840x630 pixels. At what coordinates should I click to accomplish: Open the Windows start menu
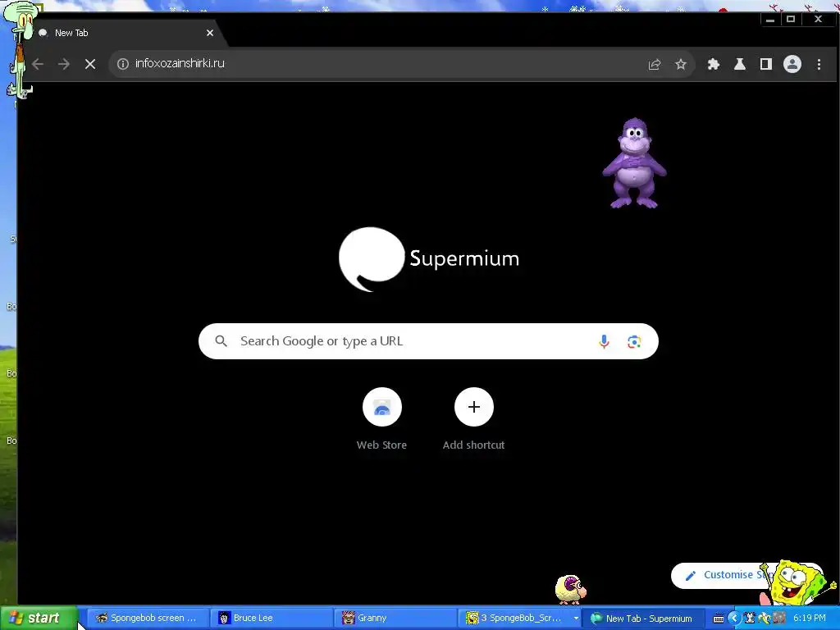click(x=38, y=618)
